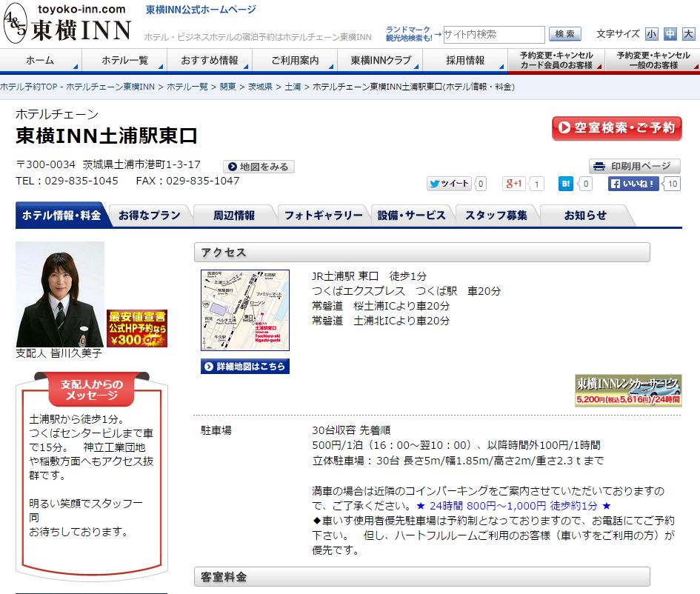This screenshot has width=700, height=594.
Task: Switch to the フォトギャラリー tab
Action: (324, 215)
